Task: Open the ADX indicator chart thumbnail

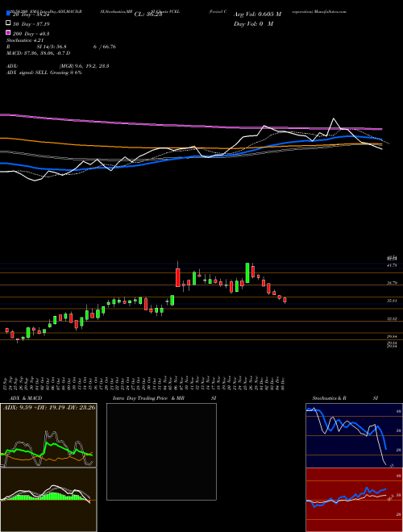Action: click(x=48, y=435)
